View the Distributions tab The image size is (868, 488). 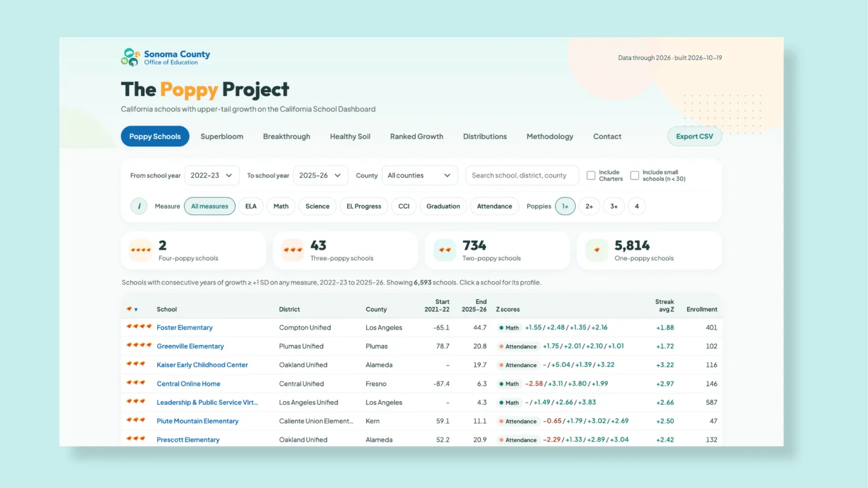[x=485, y=136]
